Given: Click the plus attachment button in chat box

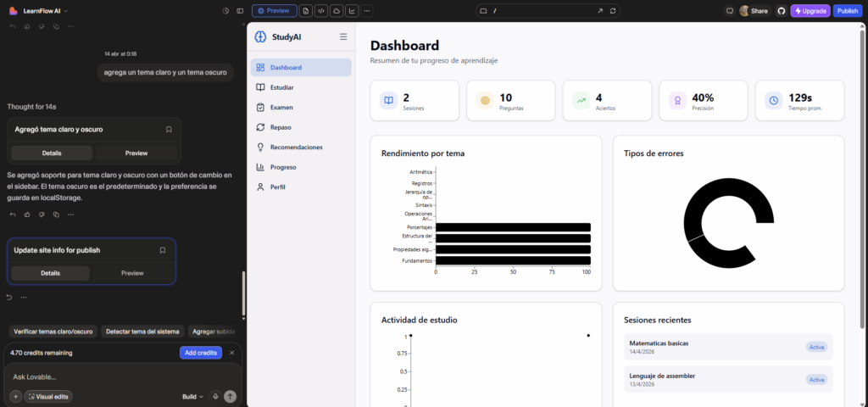Looking at the screenshot, I should point(15,396).
